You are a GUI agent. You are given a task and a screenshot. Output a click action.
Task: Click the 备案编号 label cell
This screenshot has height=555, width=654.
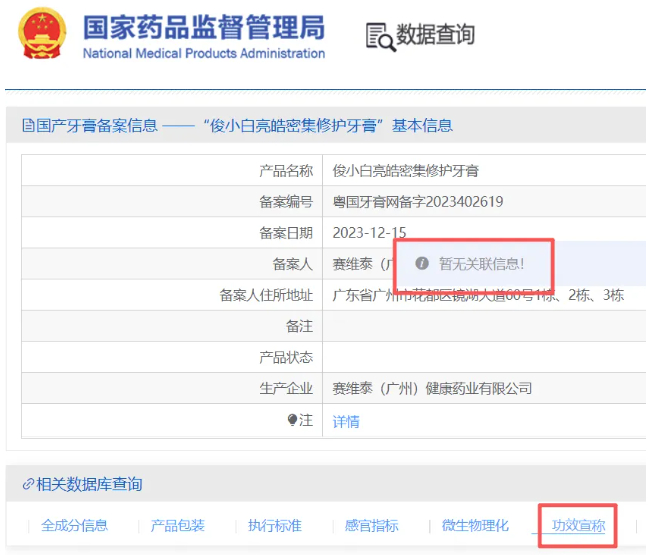click(x=172, y=201)
